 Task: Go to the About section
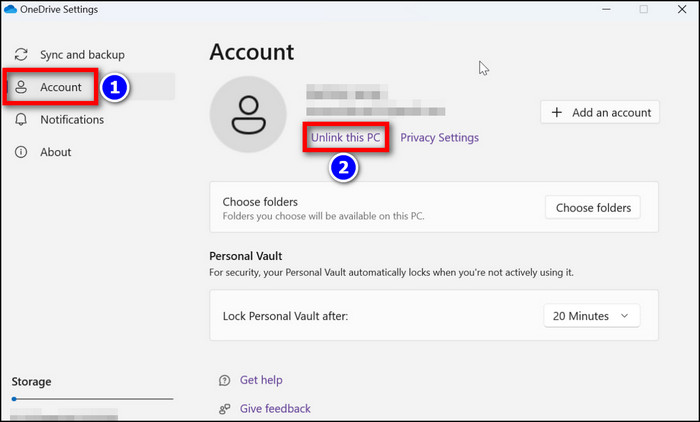click(55, 152)
